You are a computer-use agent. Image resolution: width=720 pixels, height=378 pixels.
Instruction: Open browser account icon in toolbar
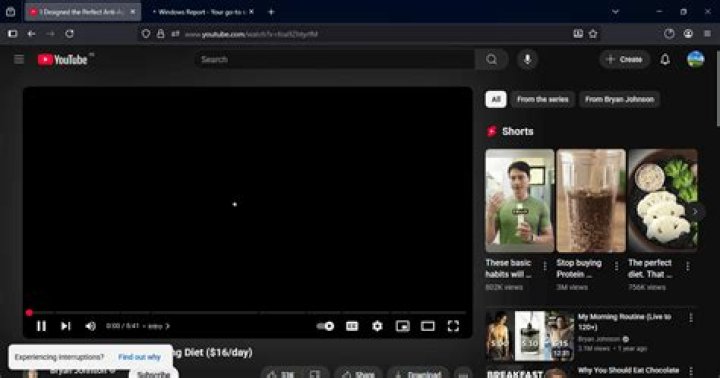688,34
